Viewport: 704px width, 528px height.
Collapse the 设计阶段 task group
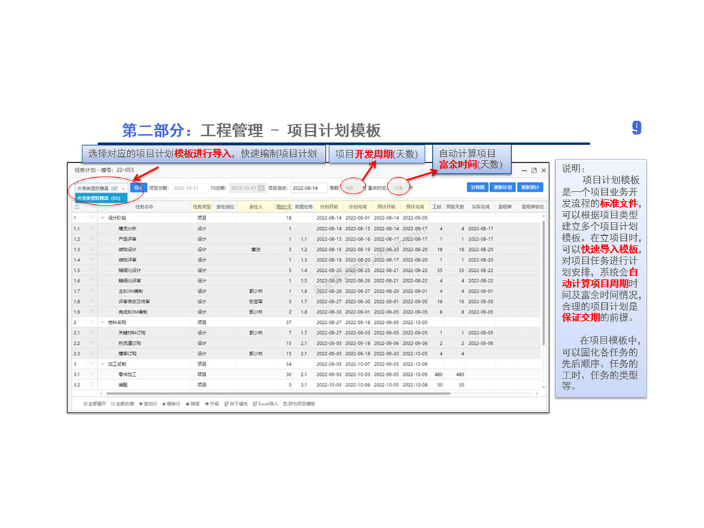pos(103,218)
